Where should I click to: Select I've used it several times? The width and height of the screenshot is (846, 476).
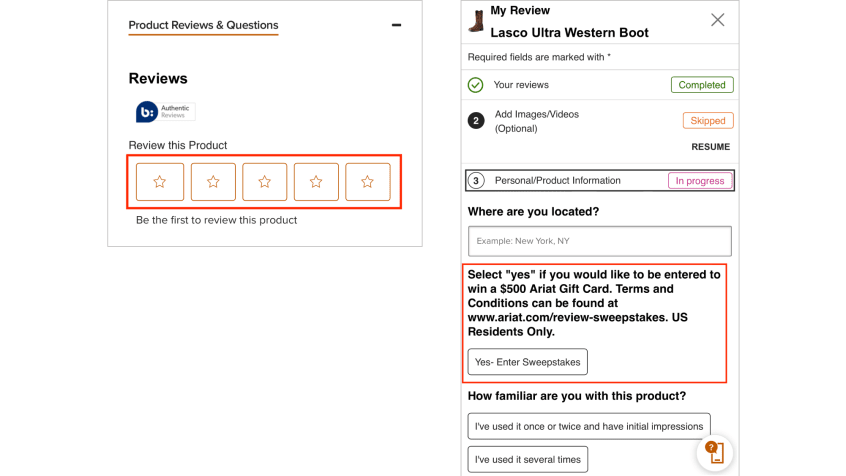(528, 459)
